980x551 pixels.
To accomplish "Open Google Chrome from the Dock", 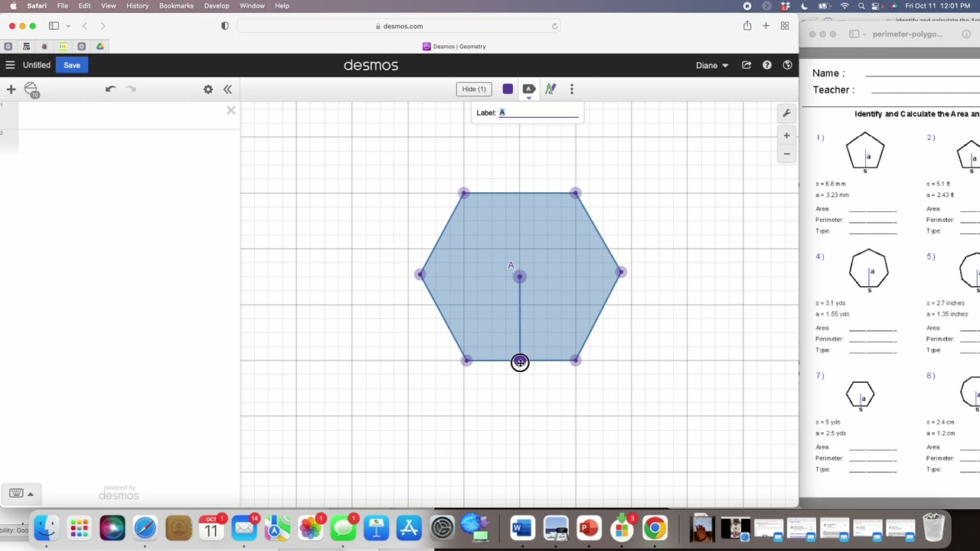I will (655, 528).
